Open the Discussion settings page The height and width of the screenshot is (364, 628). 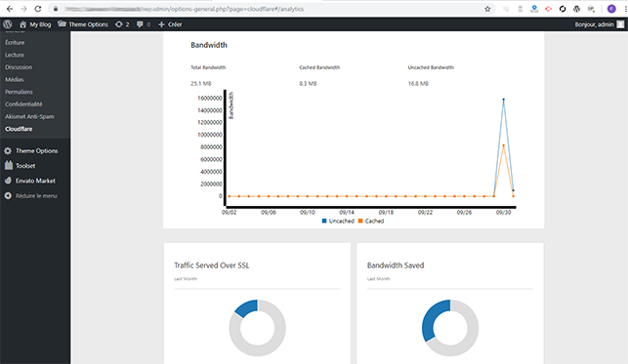(x=19, y=67)
